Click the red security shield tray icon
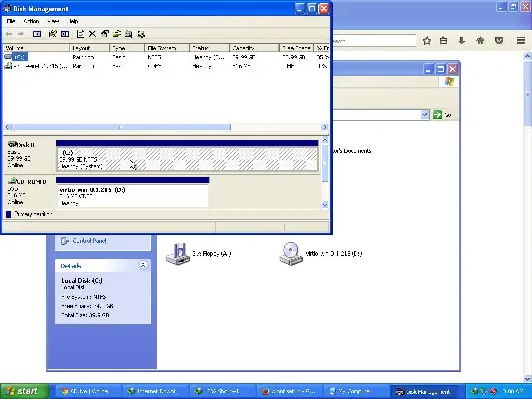532x399 pixels. pos(494,391)
